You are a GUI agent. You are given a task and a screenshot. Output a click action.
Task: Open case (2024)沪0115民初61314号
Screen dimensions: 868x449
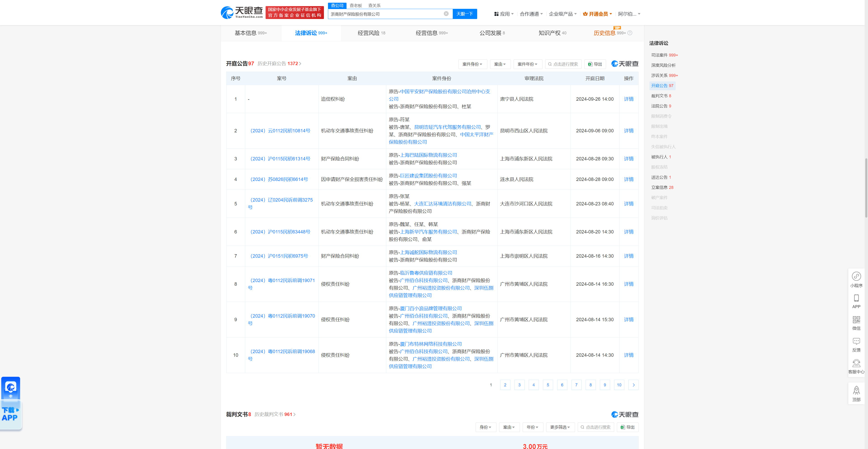pos(279,159)
